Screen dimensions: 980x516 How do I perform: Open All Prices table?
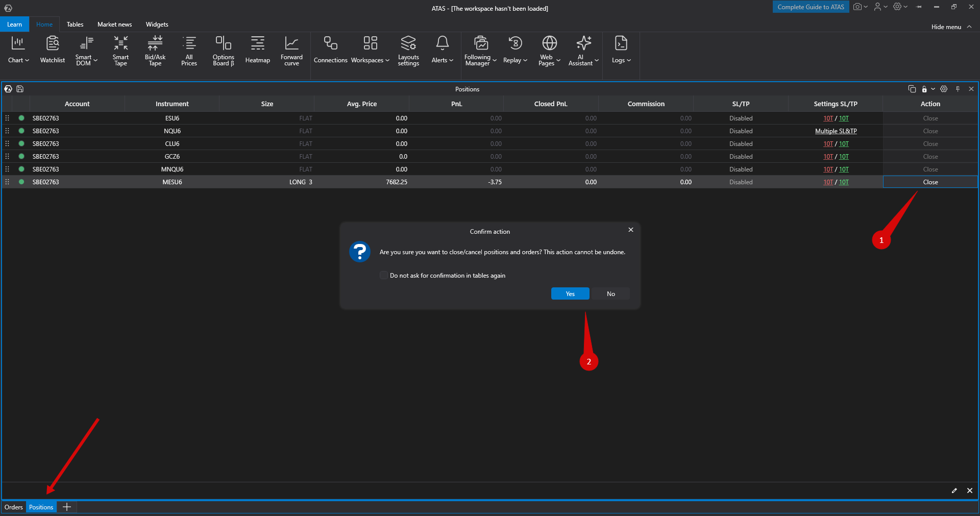click(x=189, y=51)
